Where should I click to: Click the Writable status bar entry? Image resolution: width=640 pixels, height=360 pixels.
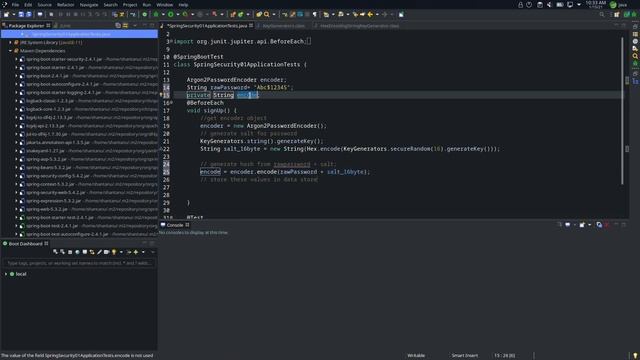point(416,356)
